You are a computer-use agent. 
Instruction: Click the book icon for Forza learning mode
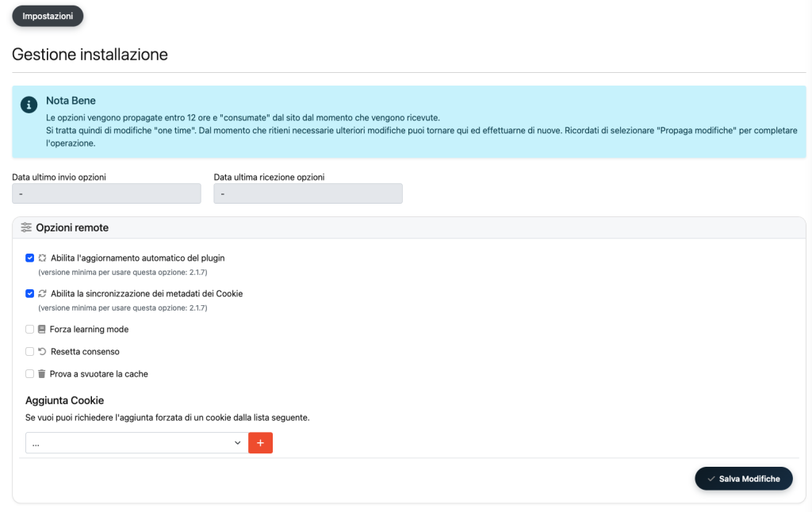click(x=42, y=329)
